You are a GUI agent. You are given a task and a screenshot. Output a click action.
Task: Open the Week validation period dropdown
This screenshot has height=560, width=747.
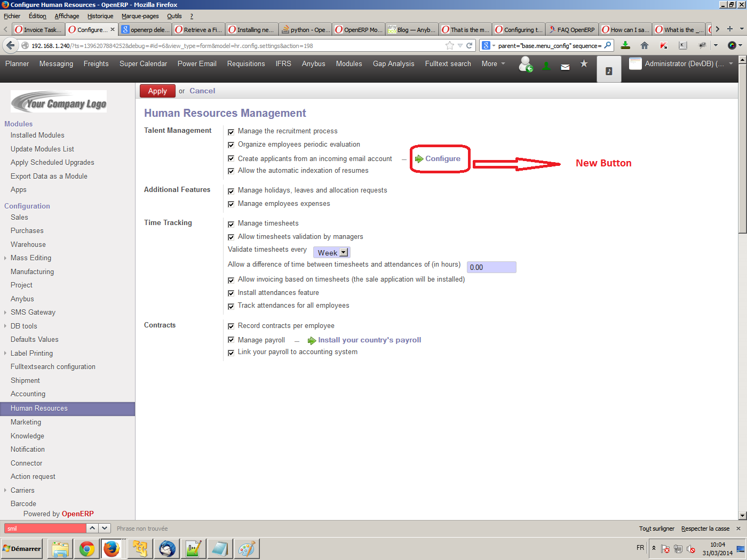click(332, 253)
